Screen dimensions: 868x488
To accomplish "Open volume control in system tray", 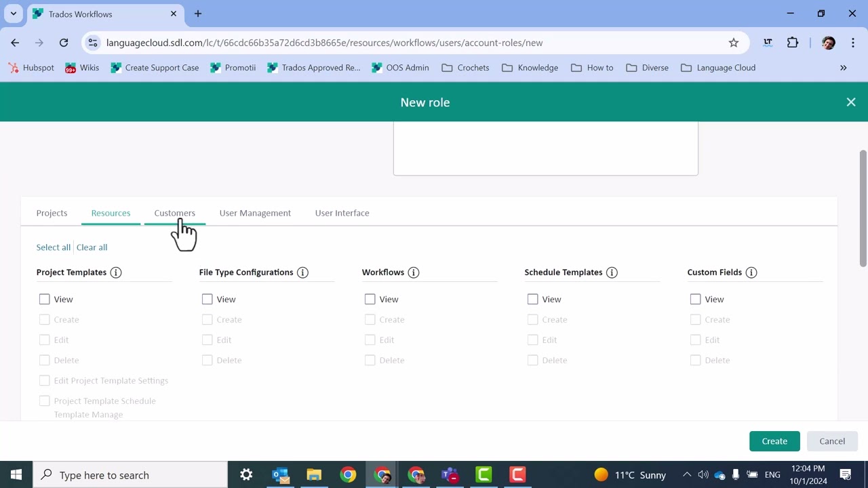I will click(x=703, y=474).
